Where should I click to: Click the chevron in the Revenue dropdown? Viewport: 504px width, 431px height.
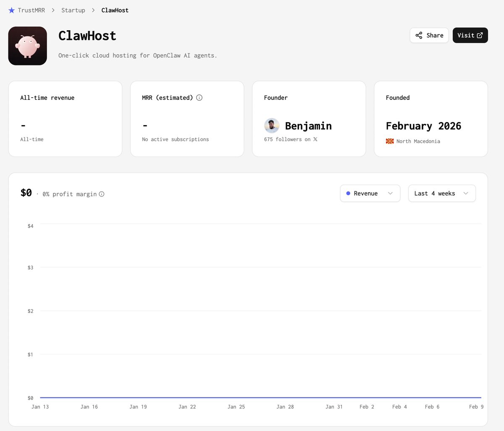tap(390, 193)
